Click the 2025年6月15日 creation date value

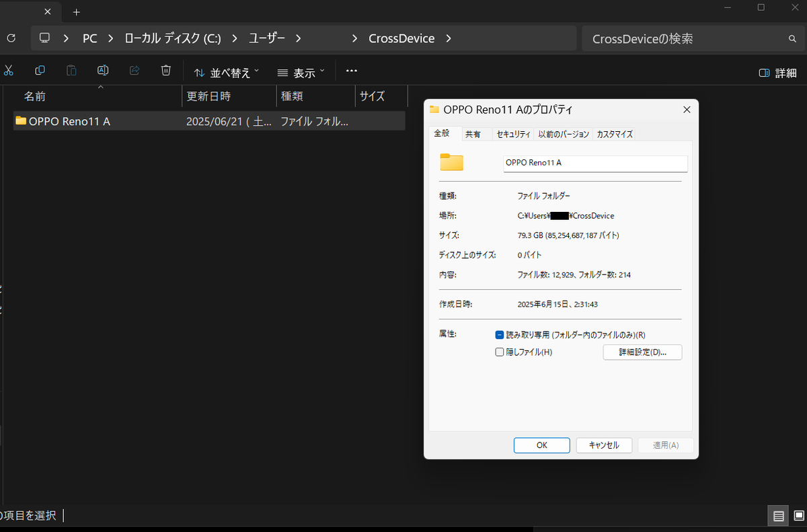pos(558,305)
